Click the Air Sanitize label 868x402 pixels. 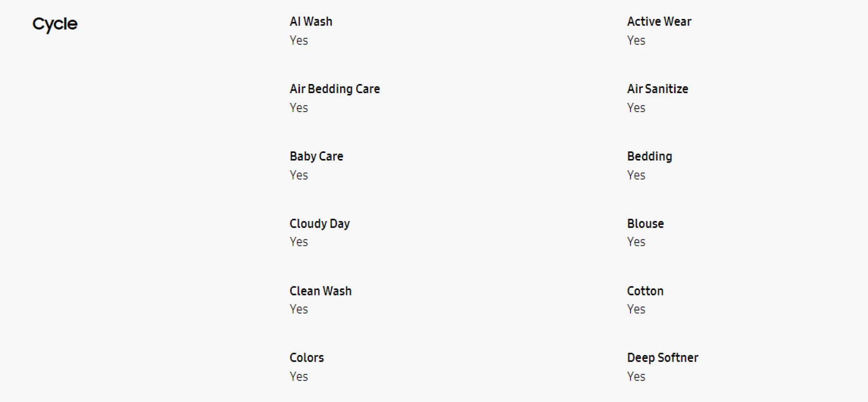click(x=658, y=89)
